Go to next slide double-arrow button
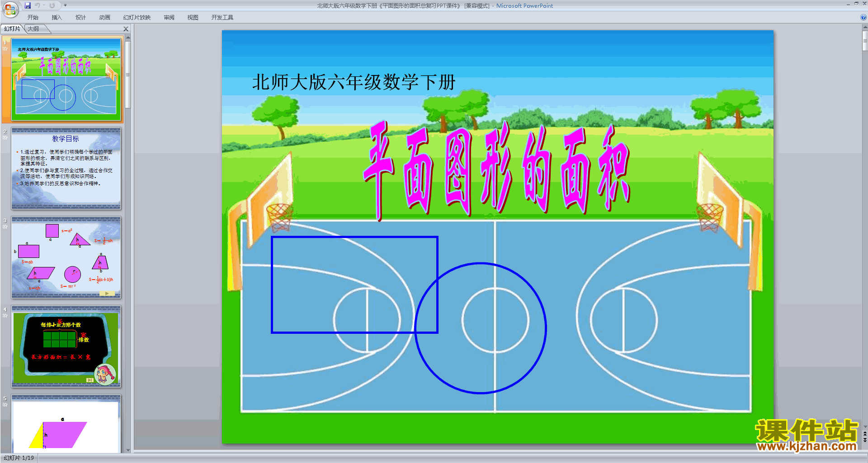Viewport: 868px width, 463px height. 865,440
